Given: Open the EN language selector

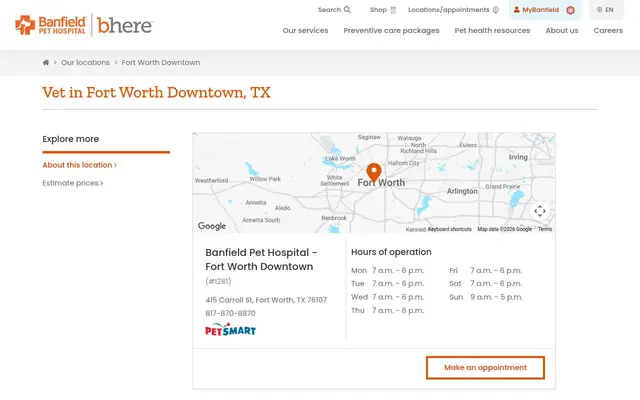Looking at the screenshot, I should 605,10.
